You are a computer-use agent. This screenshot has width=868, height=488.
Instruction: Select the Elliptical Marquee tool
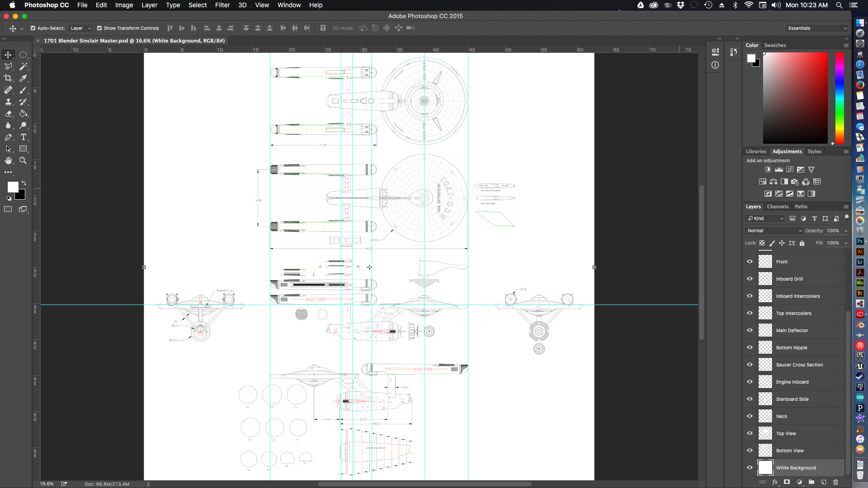23,55
